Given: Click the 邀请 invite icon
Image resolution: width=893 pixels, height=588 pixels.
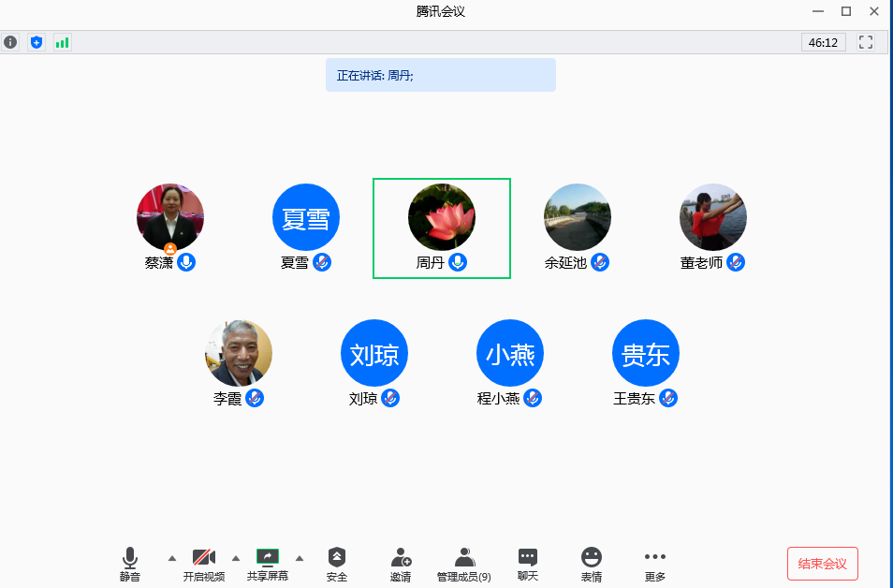Looking at the screenshot, I should coord(401,564).
